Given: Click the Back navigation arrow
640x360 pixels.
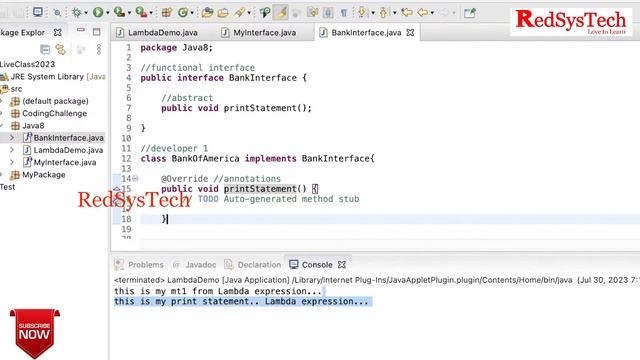Looking at the screenshot, I should click(x=422, y=13).
